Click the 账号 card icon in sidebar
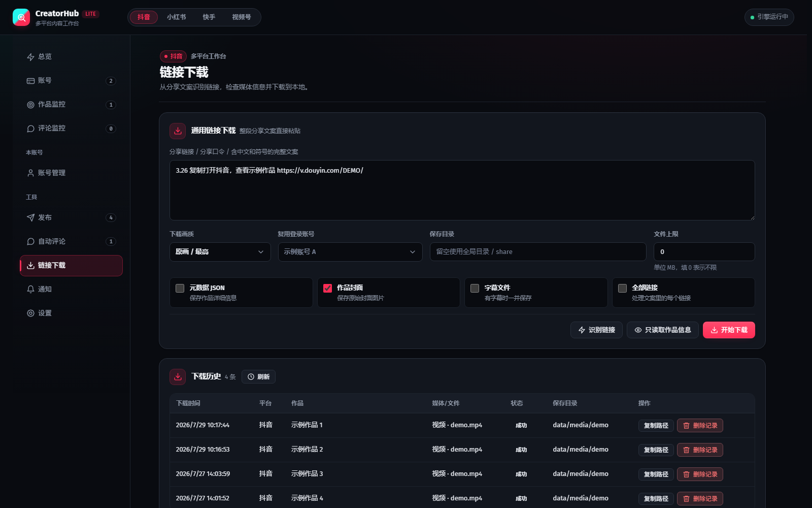This screenshot has height=508, width=812. (x=30, y=81)
